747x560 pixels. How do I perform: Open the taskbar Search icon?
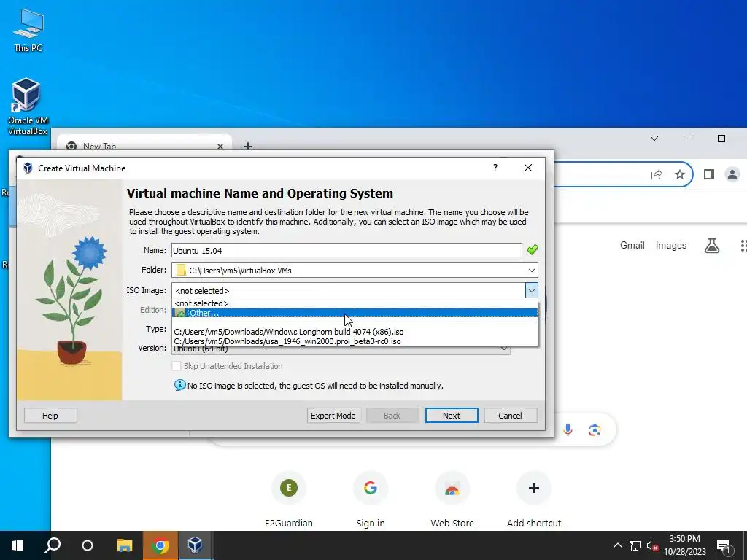tap(53, 545)
